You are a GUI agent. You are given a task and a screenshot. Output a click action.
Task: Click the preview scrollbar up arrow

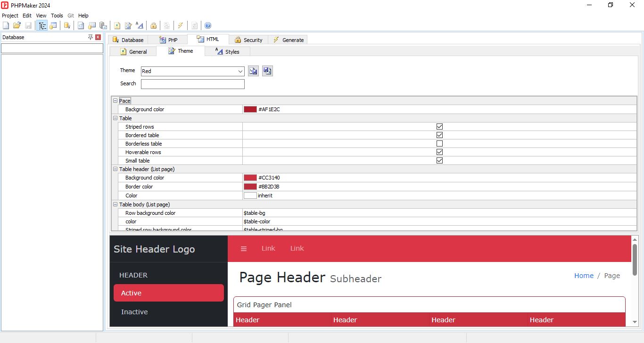click(x=635, y=240)
